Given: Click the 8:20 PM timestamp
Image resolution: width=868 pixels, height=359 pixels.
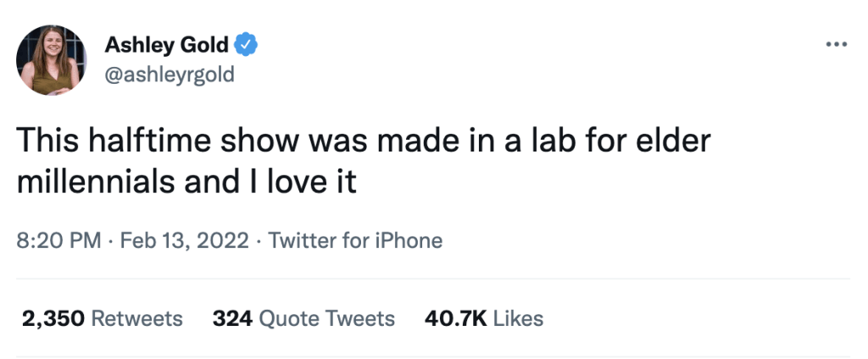Looking at the screenshot, I should 58,240.
